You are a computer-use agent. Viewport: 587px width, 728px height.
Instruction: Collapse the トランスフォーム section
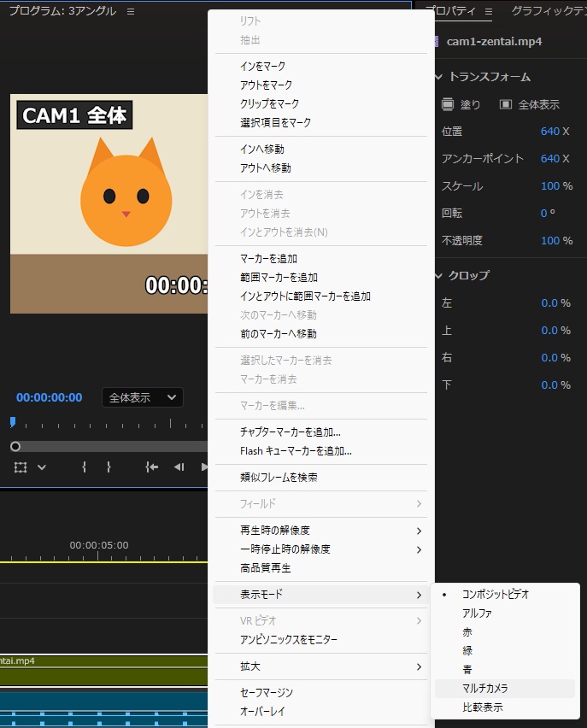(439, 77)
